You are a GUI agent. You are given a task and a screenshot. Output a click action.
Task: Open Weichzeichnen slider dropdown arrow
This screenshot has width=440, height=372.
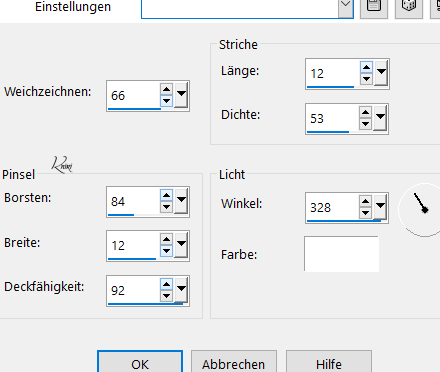tap(181, 95)
